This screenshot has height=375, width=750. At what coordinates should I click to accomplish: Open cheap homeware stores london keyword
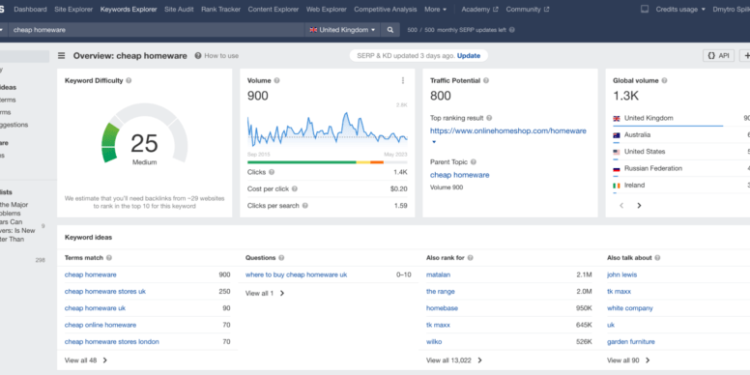click(x=112, y=342)
